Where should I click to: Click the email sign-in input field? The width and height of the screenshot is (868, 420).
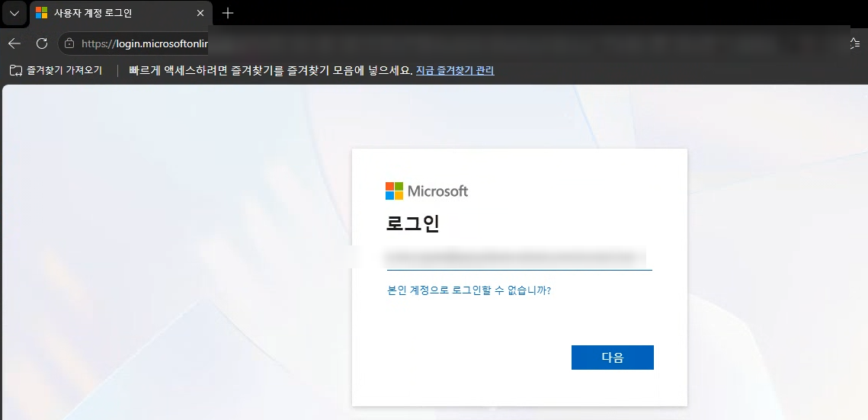coord(519,258)
